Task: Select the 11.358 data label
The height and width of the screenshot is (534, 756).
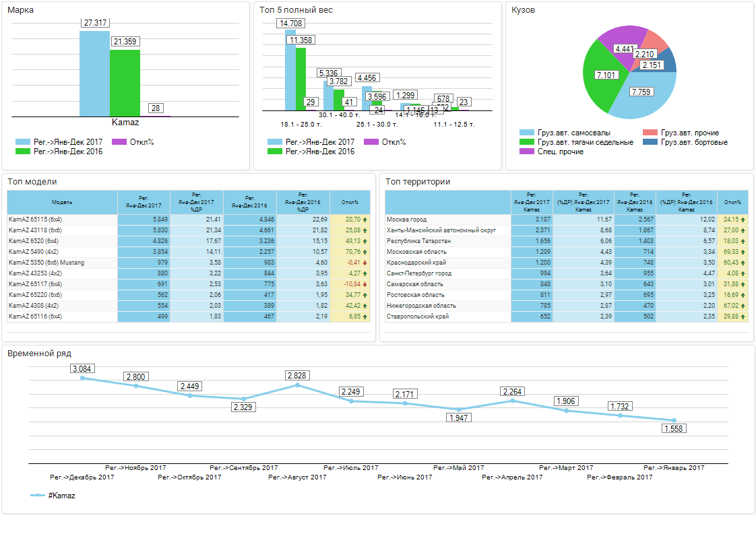Action: pos(301,40)
